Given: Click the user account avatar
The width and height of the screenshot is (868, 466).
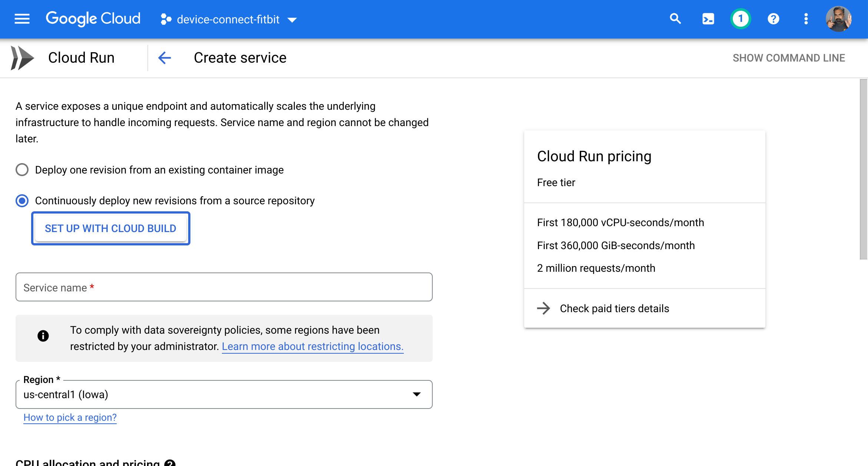Looking at the screenshot, I should point(839,19).
